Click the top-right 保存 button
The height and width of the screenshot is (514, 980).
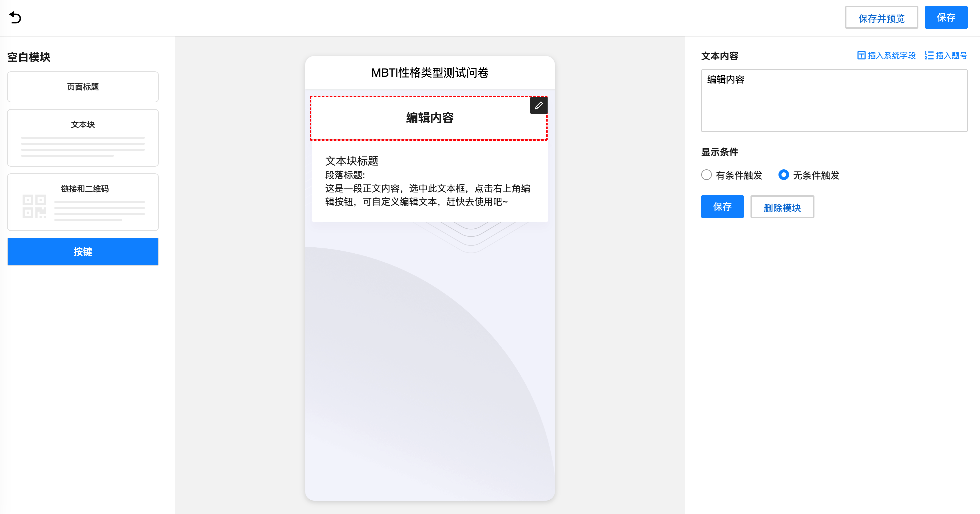coord(946,18)
